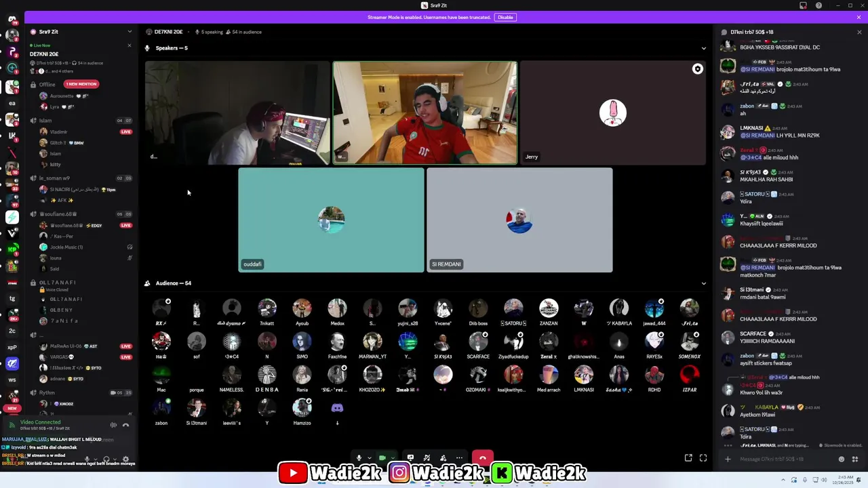Jump to the 1 NEW MENTION badge
This screenshot has width=868, height=488.
pyautogui.click(x=81, y=84)
